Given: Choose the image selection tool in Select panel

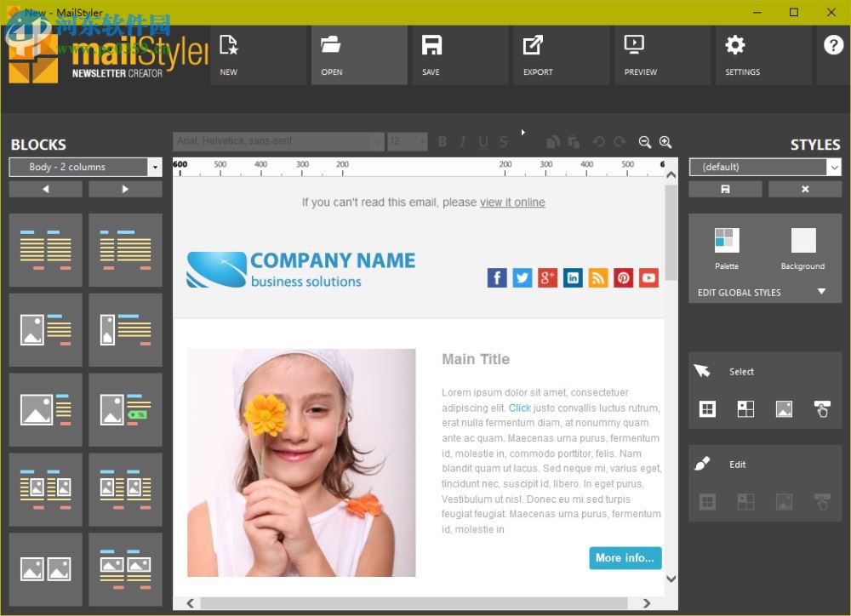Looking at the screenshot, I should click(784, 409).
